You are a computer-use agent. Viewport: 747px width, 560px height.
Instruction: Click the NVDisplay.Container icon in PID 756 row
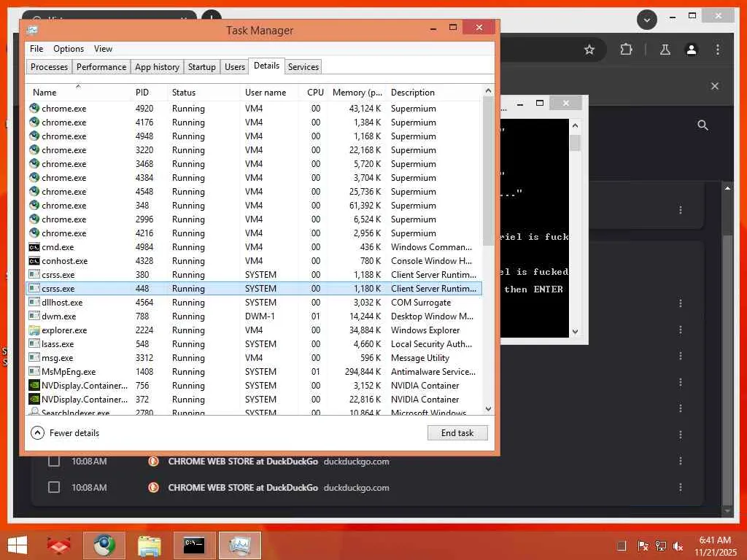34,385
